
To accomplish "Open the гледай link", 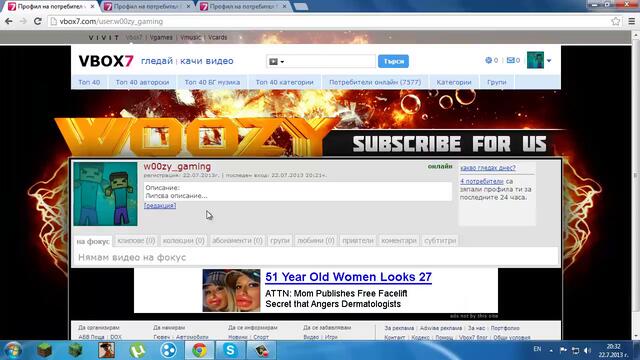I will (157, 61).
